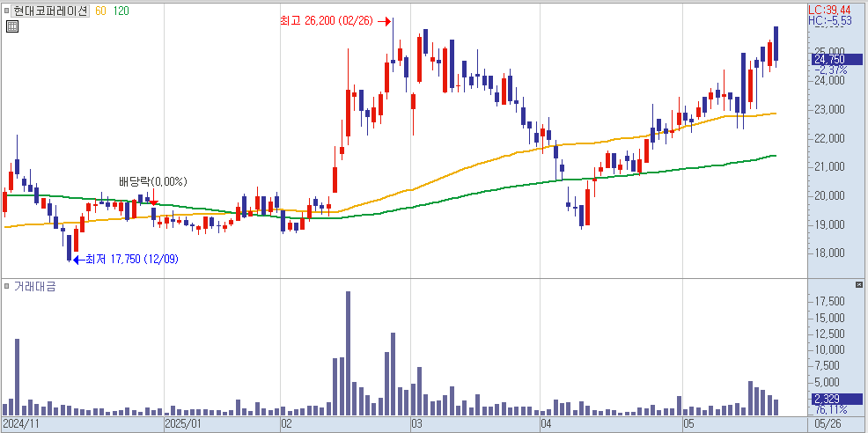The image size is (868, 433).
Task: Click the 23,000 price axis label
Action: click(x=828, y=110)
